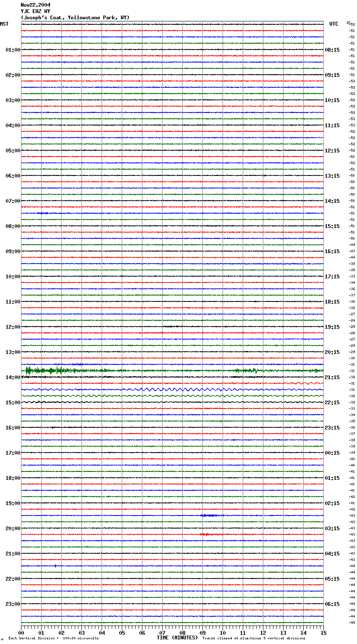Click the MST label '05:00'
This screenshot has width=357, height=644.
coord(13,151)
